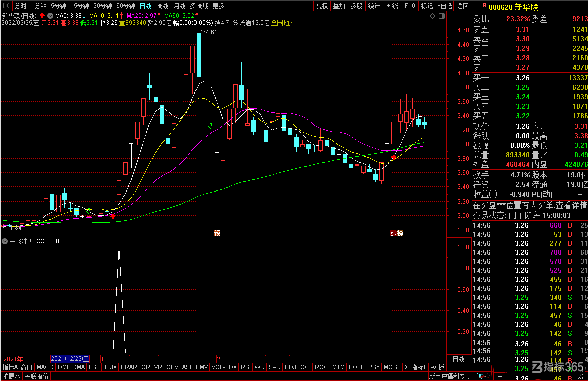Viewport: 588px width, 381px height.
Task: Add stock with +自选 button
Action: (445, 6)
